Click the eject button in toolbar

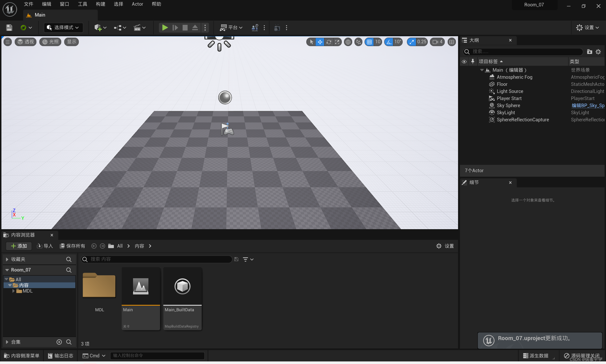[195, 27]
